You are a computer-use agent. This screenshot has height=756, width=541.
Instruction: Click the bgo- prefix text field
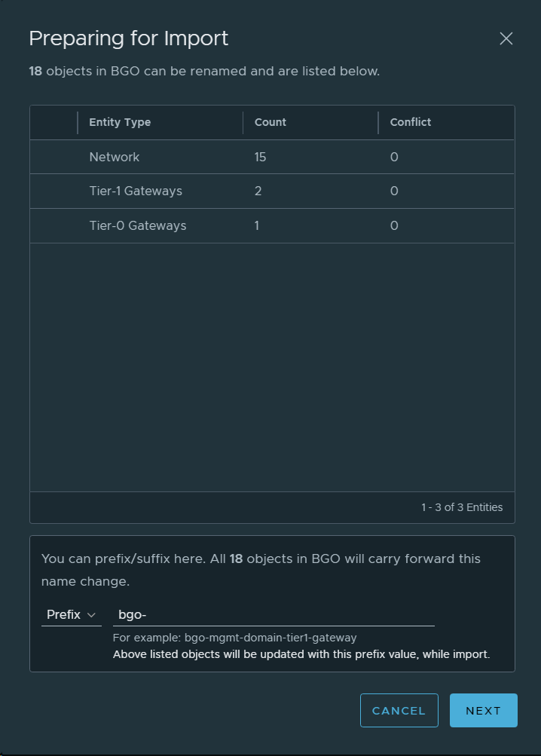273,615
